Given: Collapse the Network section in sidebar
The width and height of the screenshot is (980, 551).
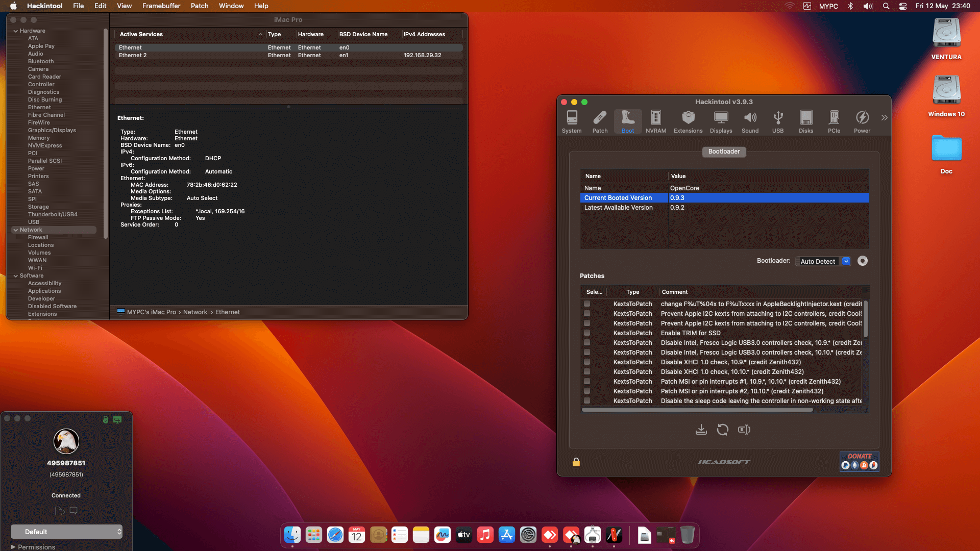Looking at the screenshot, I should click(x=15, y=230).
